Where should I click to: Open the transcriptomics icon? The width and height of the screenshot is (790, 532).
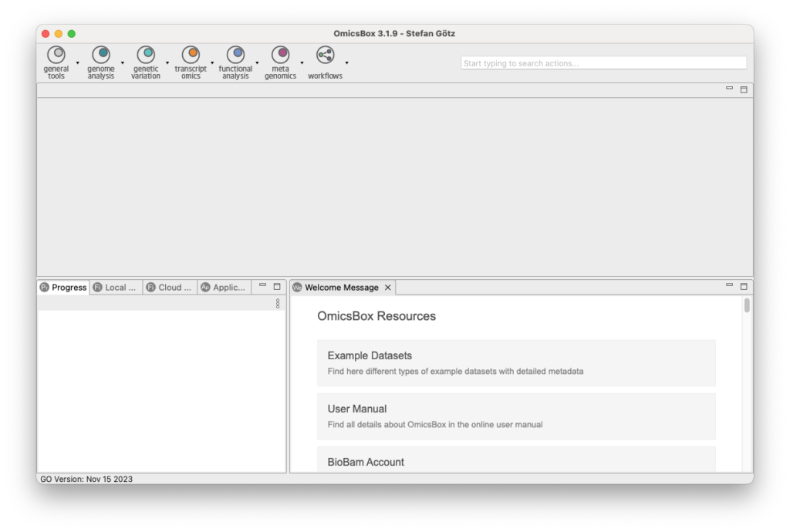(191, 55)
